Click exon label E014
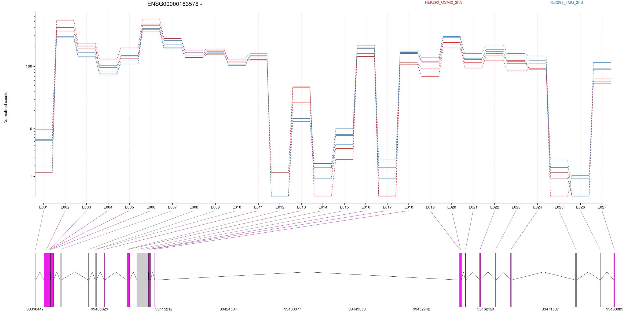Image resolution: width=644 pixels, height=322 pixels. (x=323, y=207)
